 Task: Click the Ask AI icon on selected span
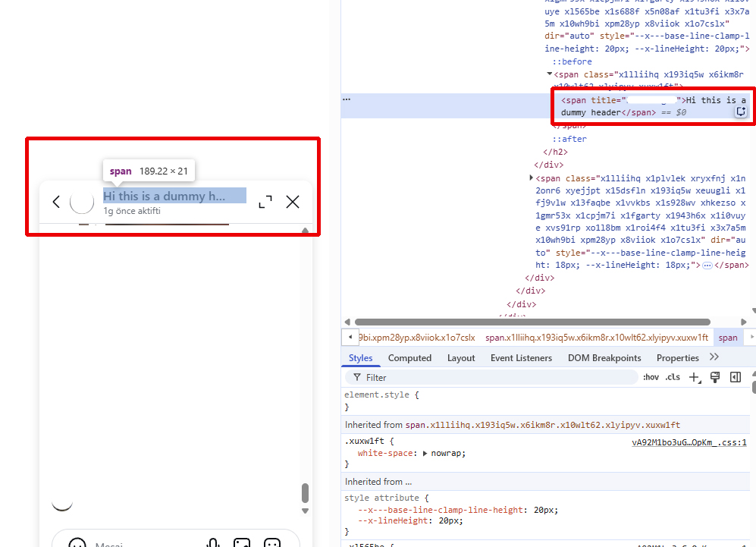point(741,112)
